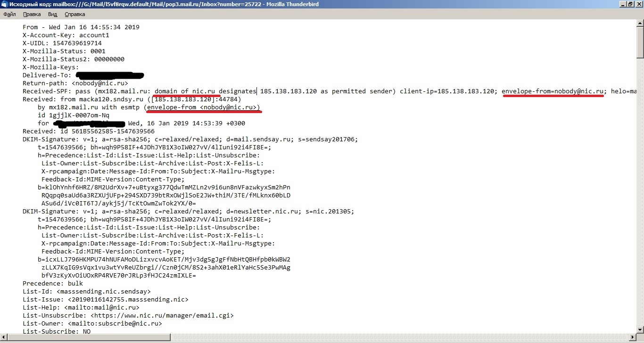
Task: Click the line starting 'RQqpq0saUd6a3RZXUjUFp'
Action: (x=166, y=195)
